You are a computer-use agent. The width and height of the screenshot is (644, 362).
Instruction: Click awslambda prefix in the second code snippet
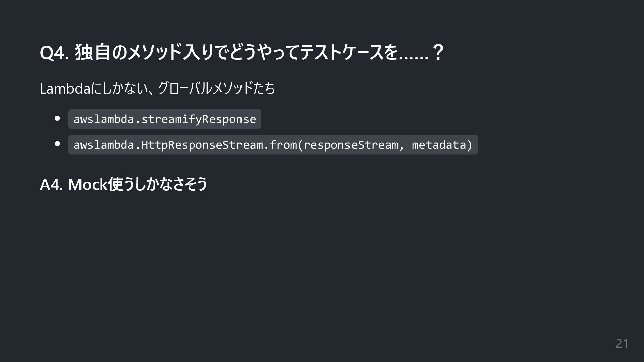click(x=104, y=145)
